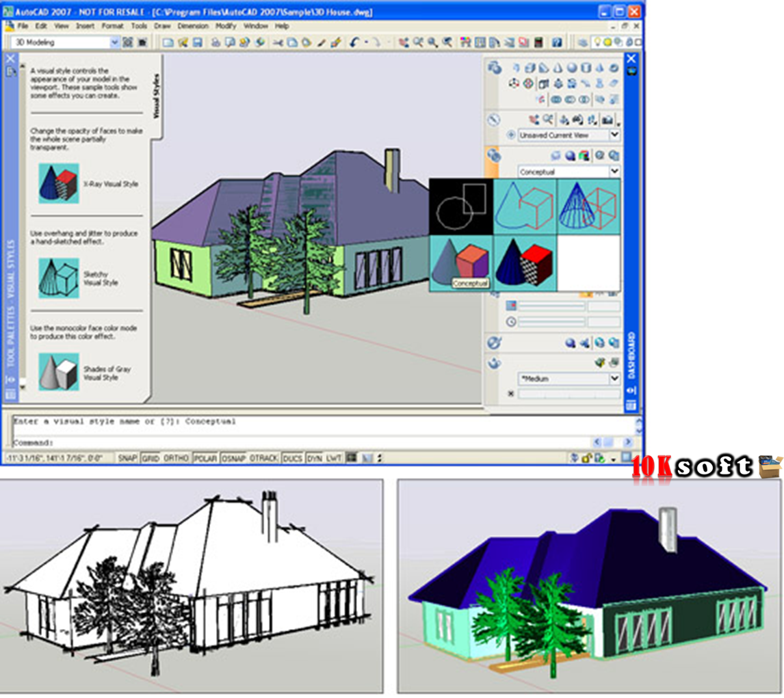Select the Wedge solid tool in dashboard
Viewport: 784px width, 698px height.
544,68
